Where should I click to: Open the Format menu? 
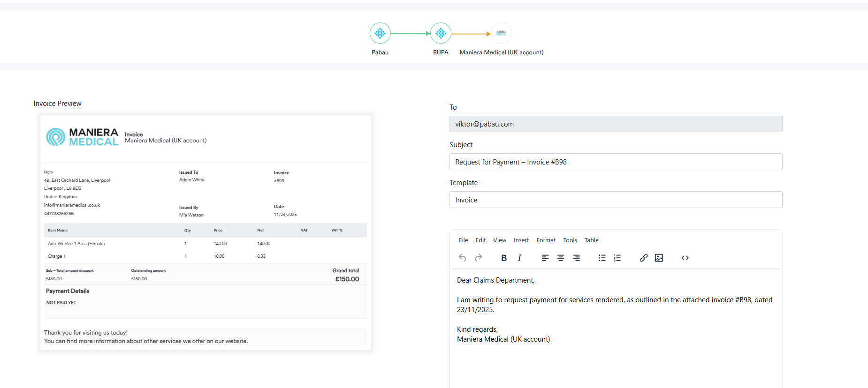click(546, 240)
